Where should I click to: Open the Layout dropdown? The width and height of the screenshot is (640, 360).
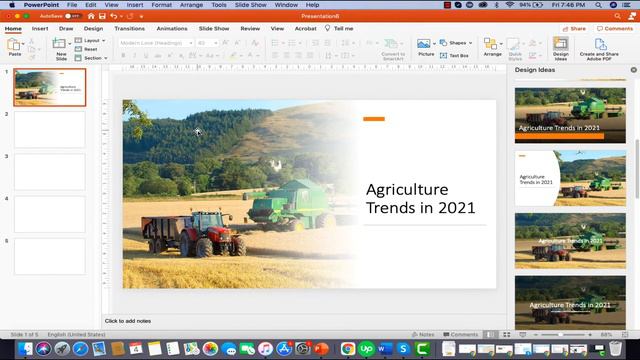coord(90,40)
